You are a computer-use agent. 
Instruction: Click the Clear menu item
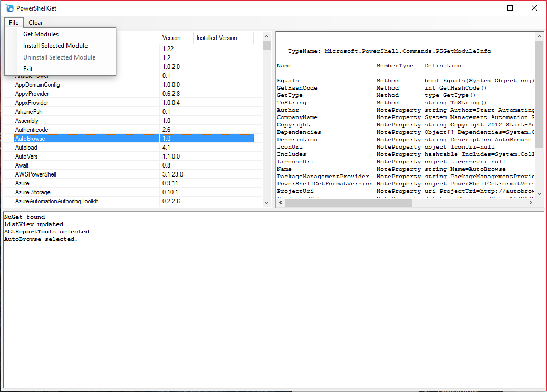click(x=35, y=22)
